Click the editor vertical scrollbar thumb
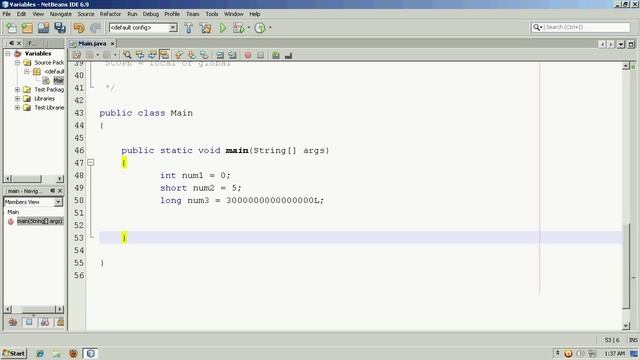The height and width of the screenshot is (360, 640). click(626, 267)
